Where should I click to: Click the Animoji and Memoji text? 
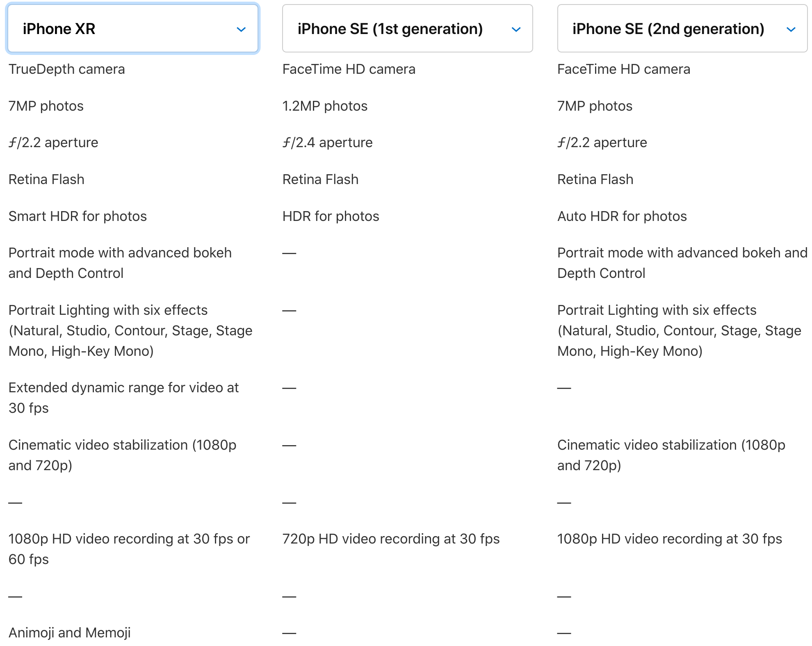(70, 633)
